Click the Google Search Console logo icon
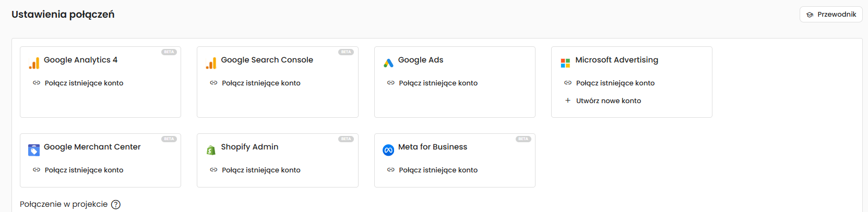This screenshot has height=212, width=868. pyautogui.click(x=211, y=63)
